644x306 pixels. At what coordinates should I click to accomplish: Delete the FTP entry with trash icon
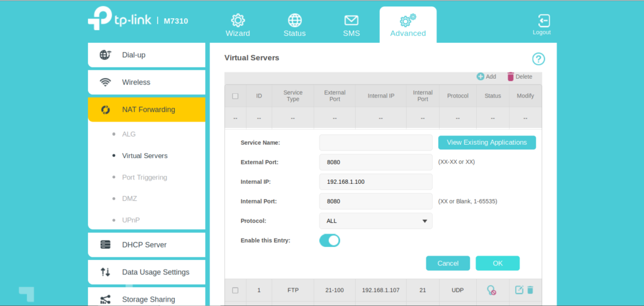click(x=530, y=290)
